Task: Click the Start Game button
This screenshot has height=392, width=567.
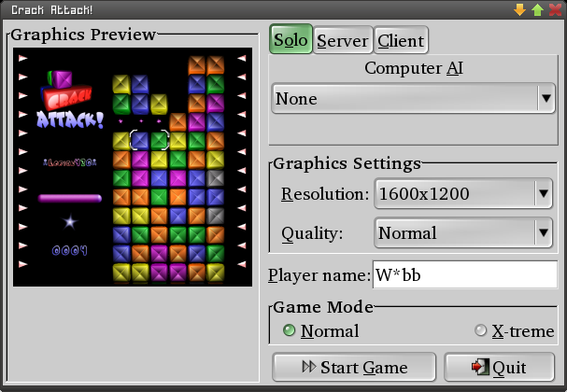Action: [354, 367]
